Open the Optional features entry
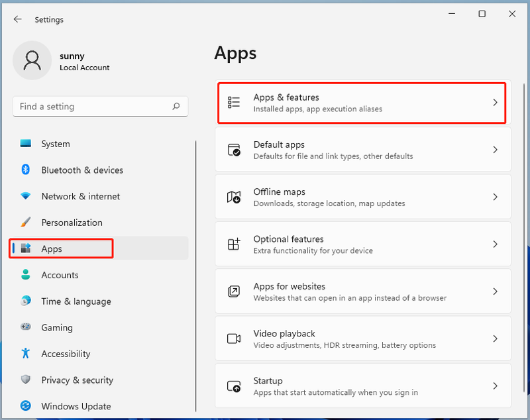 [363, 244]
